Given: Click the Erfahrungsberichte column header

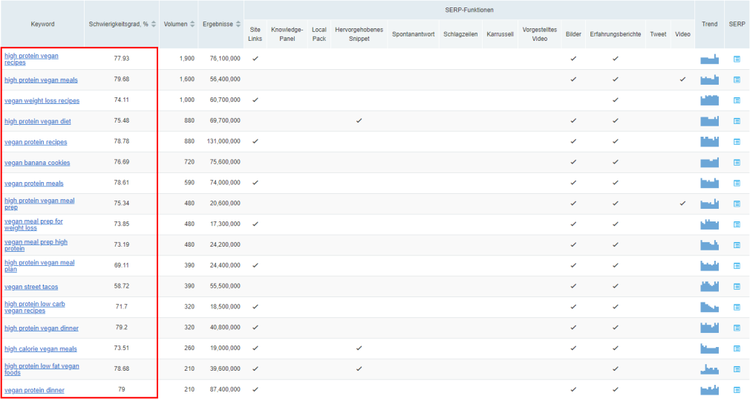Looking at the screenshot, I should click(615, 34).
